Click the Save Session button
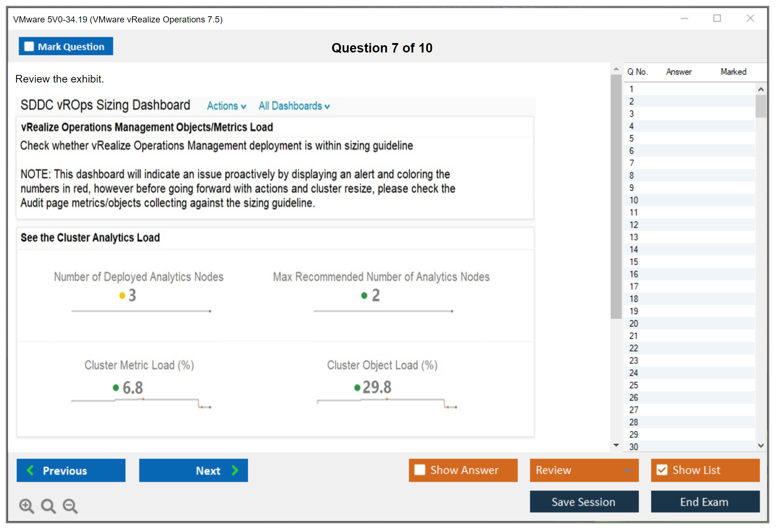778x532 pixels. click(x=584, y=502)
